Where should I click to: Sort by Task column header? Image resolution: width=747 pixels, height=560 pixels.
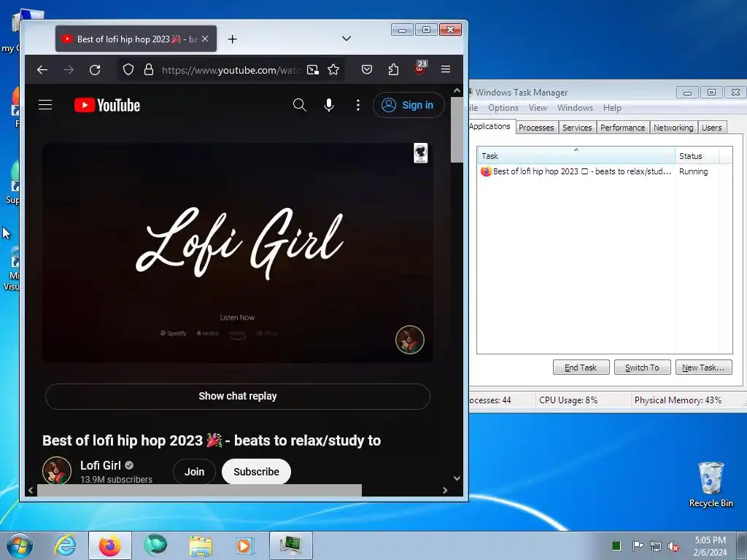pos(576,156)
